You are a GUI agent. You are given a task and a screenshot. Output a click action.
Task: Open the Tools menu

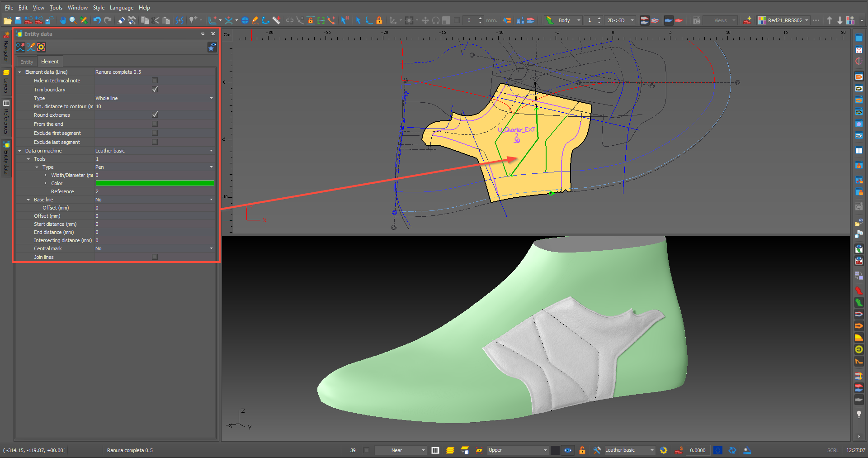click(56, 8)
